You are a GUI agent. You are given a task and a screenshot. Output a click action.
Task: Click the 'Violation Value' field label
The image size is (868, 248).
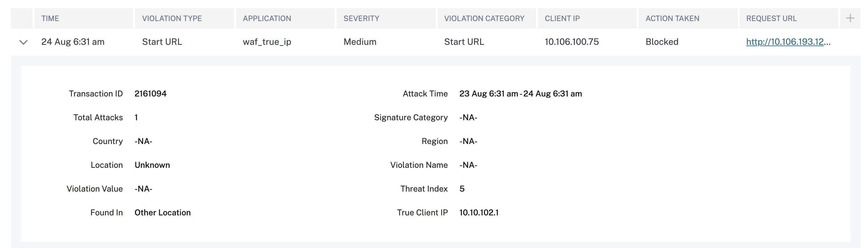pyautogui.click(x=95, y=189)
